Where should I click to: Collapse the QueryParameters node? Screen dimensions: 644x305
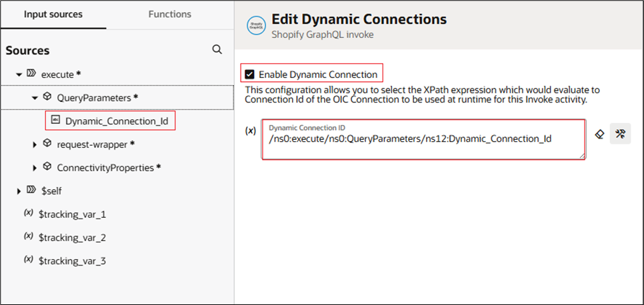pyautogui.click(x=35, y=98)
